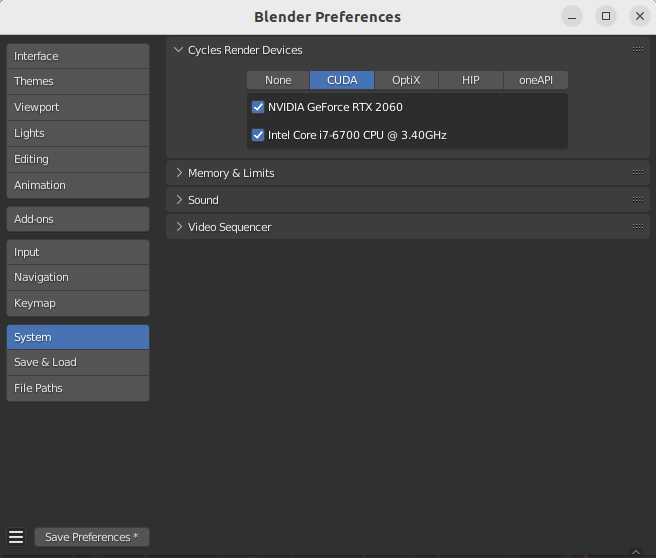656x558 pixels.
Task: Click the Save Preferences button
Action: pyautogui.click(x=92, y=537)
